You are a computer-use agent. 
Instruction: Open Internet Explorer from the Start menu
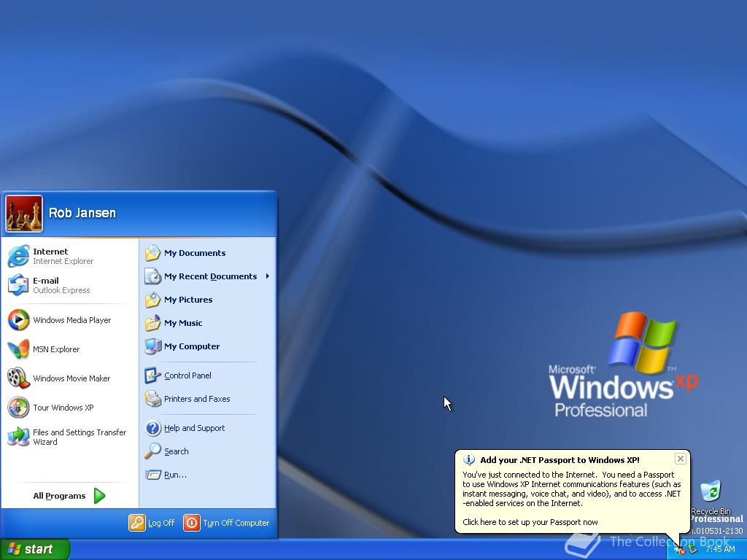[x=18, y=256]
